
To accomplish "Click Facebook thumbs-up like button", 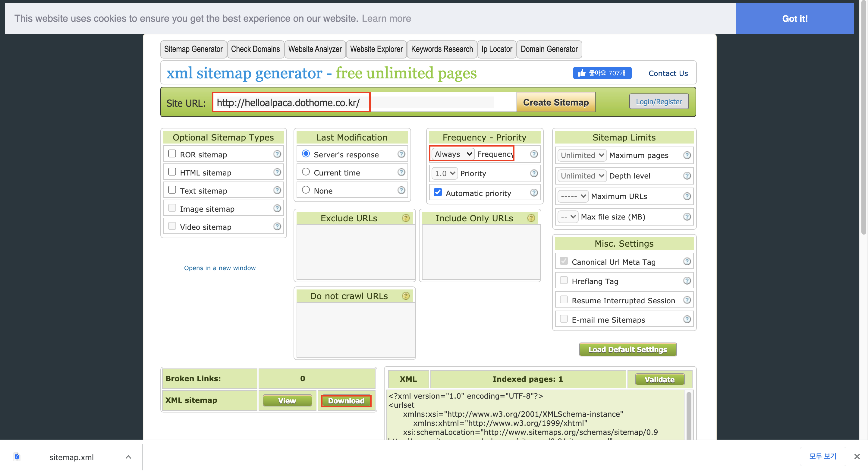I will coord(602,73).
